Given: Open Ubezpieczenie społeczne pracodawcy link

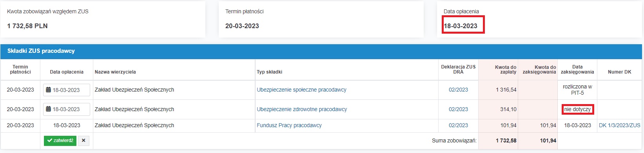Looking at the screenshot, I should [301, 90].
